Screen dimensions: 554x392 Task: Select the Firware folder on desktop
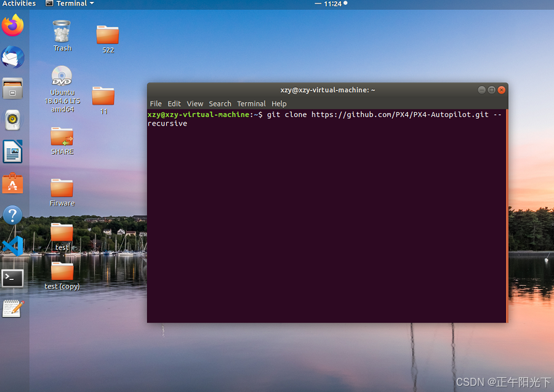pyautogui.click(x=62, y=193)
